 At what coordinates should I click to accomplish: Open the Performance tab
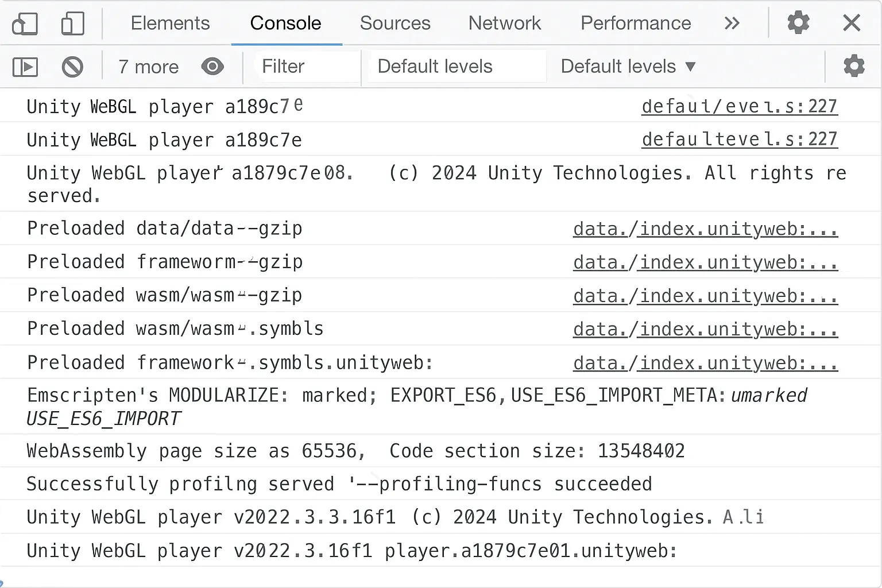pos(636,23)
